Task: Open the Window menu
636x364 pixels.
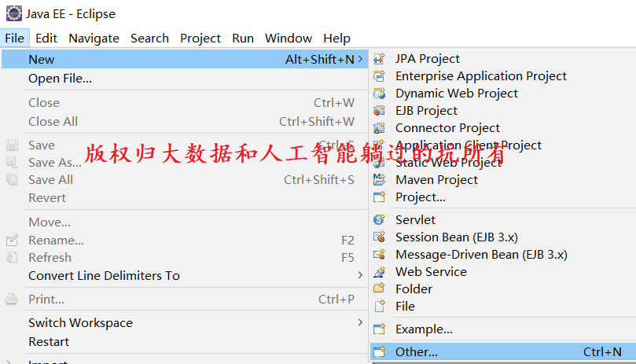Action: 289,39
